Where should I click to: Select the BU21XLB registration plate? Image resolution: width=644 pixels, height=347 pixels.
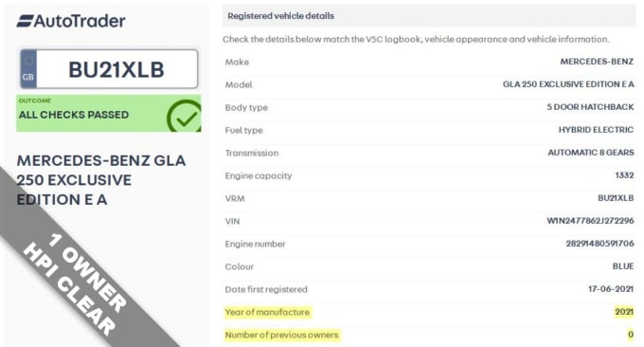click(x=109, y=69)
